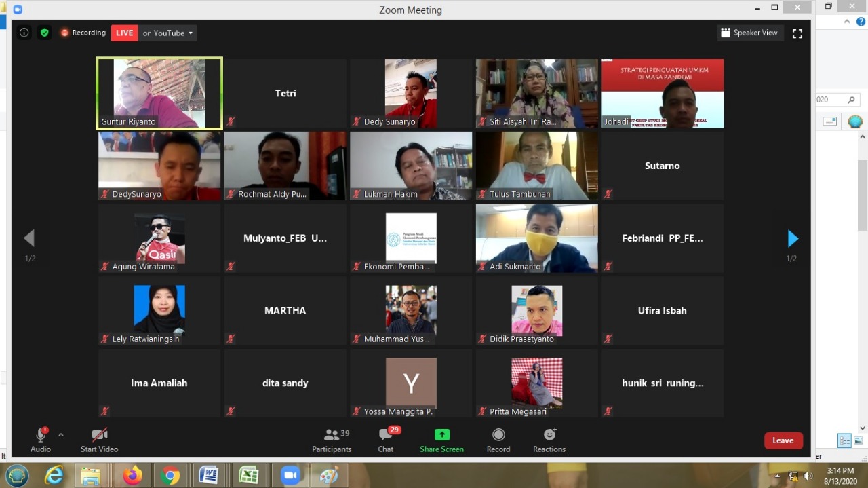Open the Windows Start button
Viewport: 868px width, 488px height.
point(17,475)
